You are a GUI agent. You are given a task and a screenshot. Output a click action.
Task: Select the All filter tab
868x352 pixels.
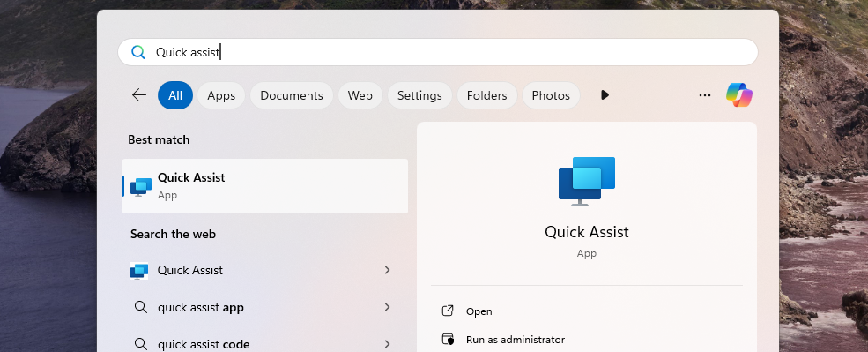(175, 95)
